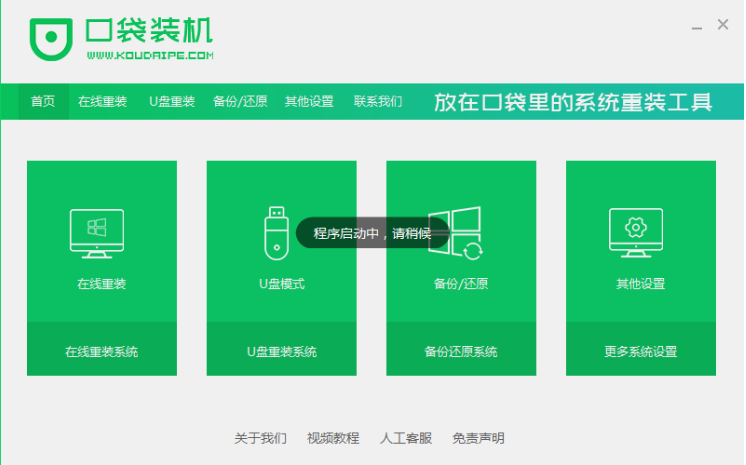This screenshot has height=465, width=746.
Task: Open 更多系统设置 button
Action: pos(641,349)
